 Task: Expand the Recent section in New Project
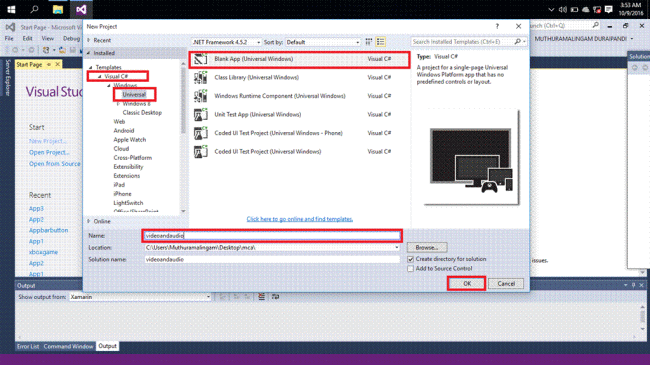[89, 40]
